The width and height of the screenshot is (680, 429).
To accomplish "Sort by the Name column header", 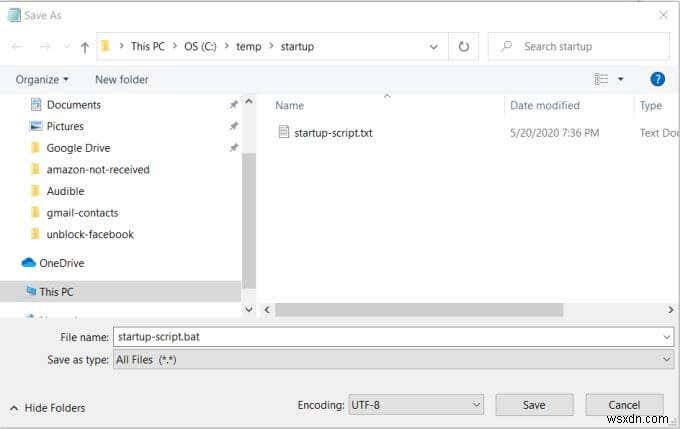I will click(x=290, y=105).
